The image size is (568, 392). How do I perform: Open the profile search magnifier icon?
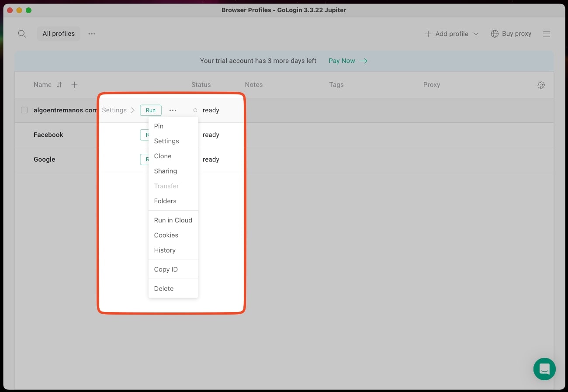click(22, 34)
